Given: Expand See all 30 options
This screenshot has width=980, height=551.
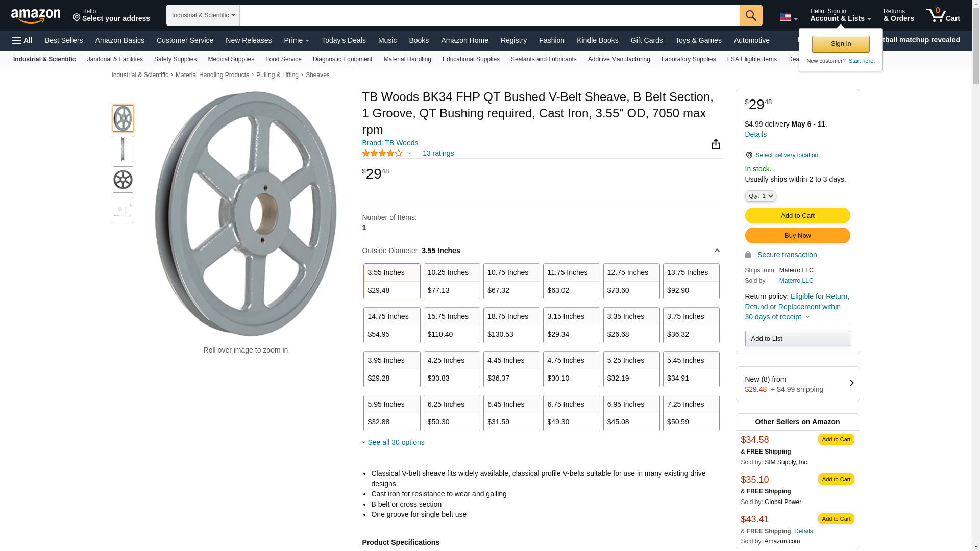Looking at the screenshot, I should coord(395,442).
